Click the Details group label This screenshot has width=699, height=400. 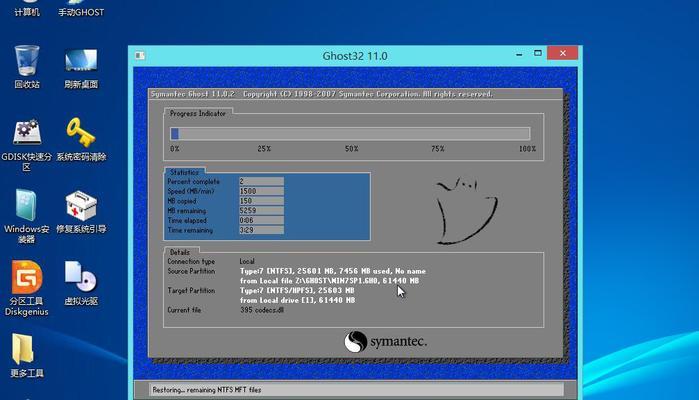tap(180, 252)
